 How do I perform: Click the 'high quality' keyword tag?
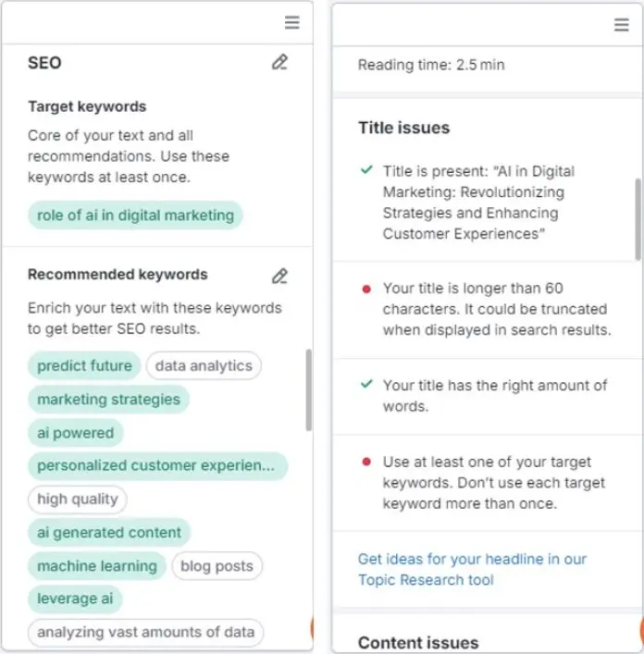click(x=78, y=500)
